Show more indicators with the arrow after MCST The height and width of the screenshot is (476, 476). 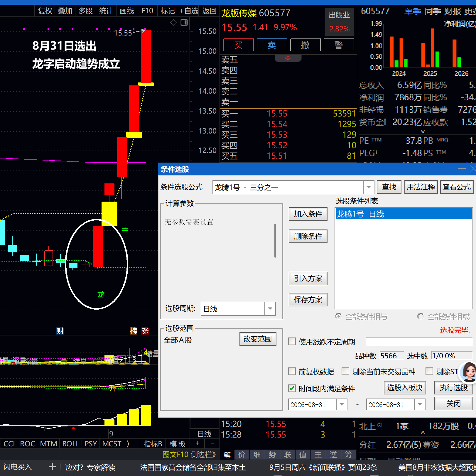[x=128, y=443]
